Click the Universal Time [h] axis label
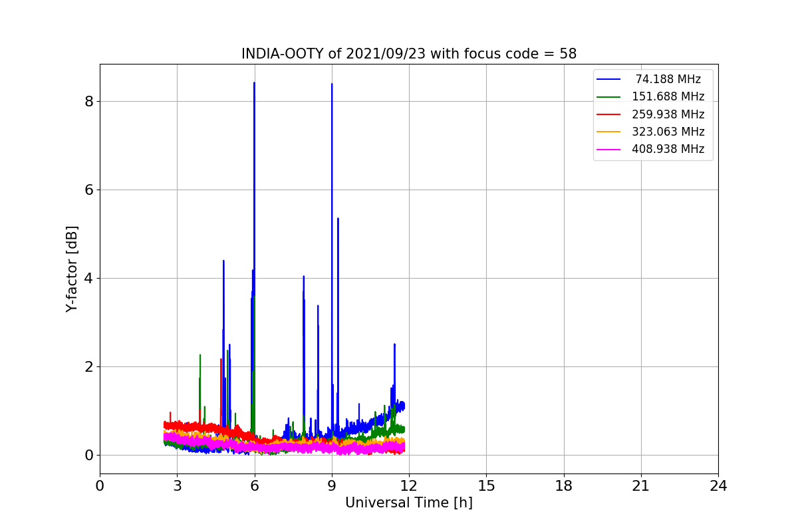This screenshot has height=532, width=798. pyautogui.click(x=409, y=503)
